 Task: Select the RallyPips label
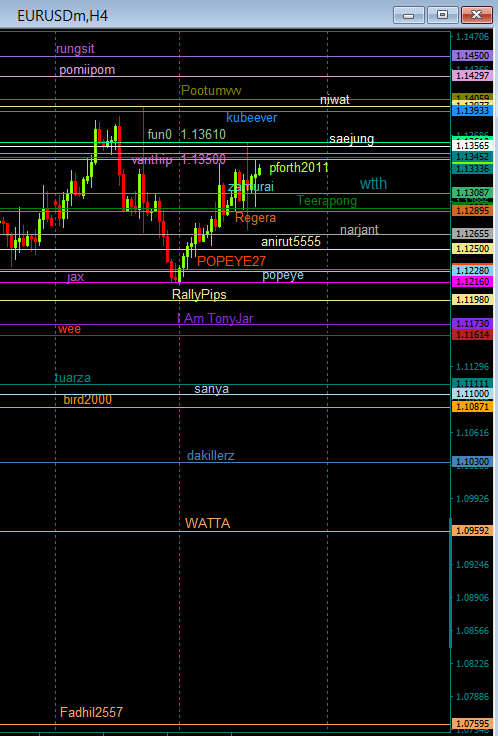(x=199, y=295)
